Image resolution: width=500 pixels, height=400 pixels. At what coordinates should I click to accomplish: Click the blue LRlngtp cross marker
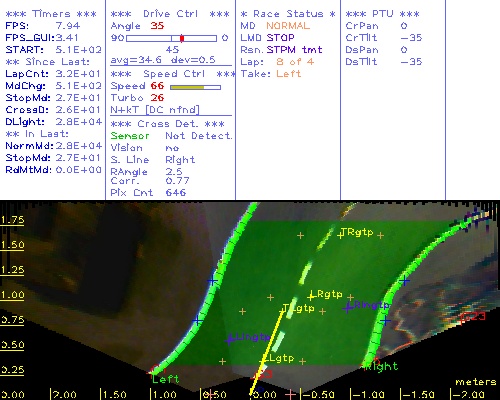coord(348,307)
